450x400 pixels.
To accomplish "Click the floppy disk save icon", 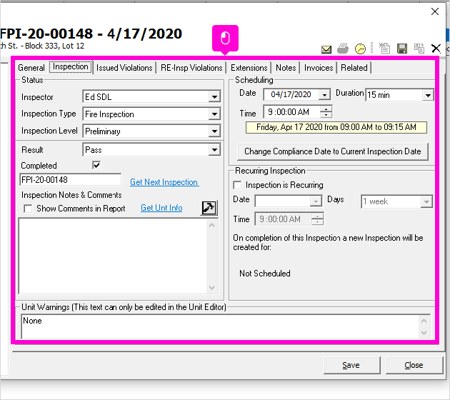I will (x=402, y=49).
